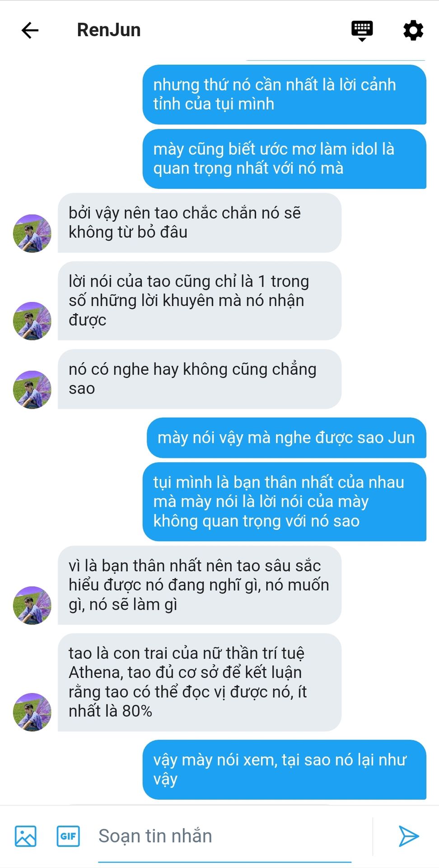Open the settings gear icon

click(413, 30)
